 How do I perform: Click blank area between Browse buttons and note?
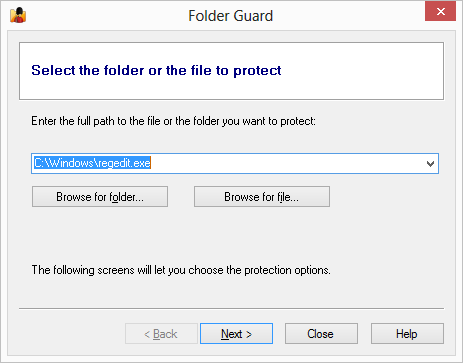tap(231, 235)
